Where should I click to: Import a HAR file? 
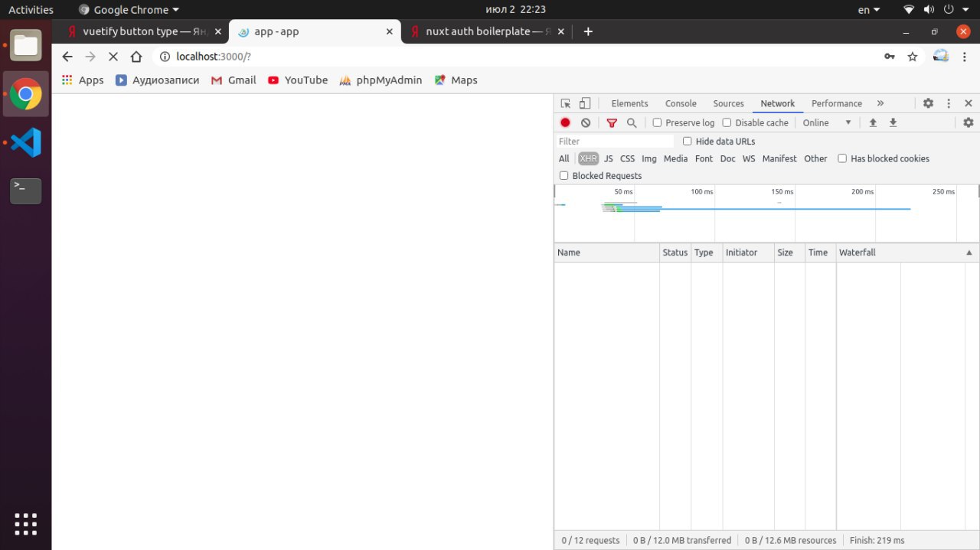[x=873, y=122]
